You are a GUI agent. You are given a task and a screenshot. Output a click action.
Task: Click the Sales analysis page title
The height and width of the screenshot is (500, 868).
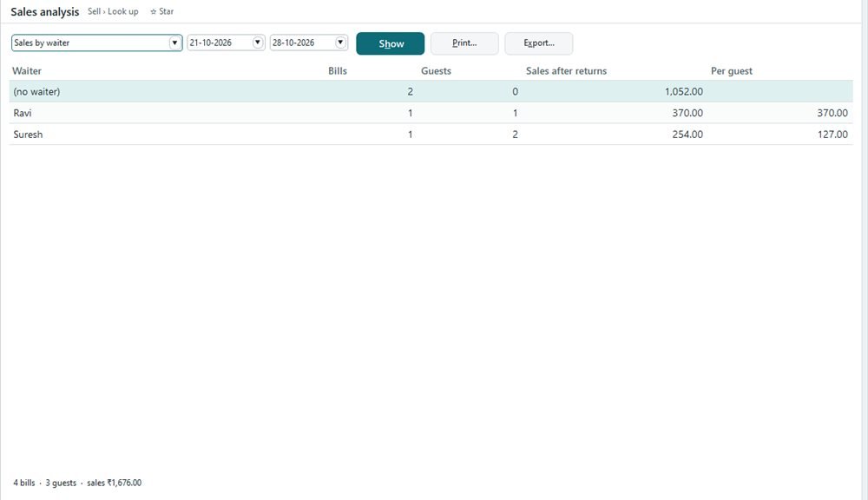pos(45,11)
